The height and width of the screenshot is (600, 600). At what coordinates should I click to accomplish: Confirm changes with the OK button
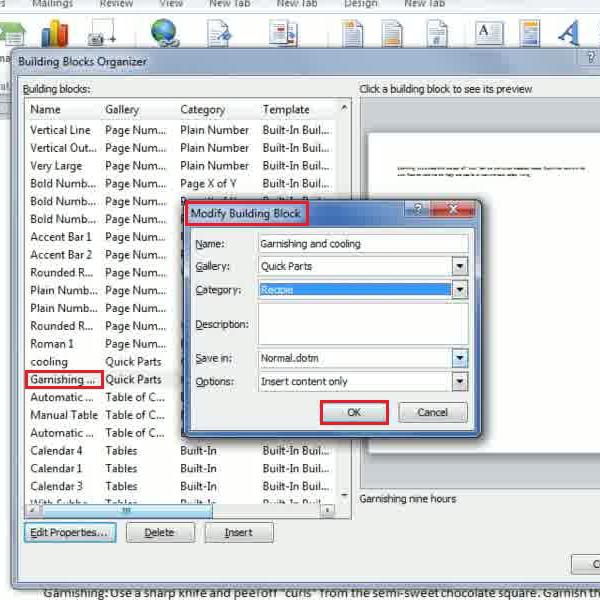coord(354,412)
